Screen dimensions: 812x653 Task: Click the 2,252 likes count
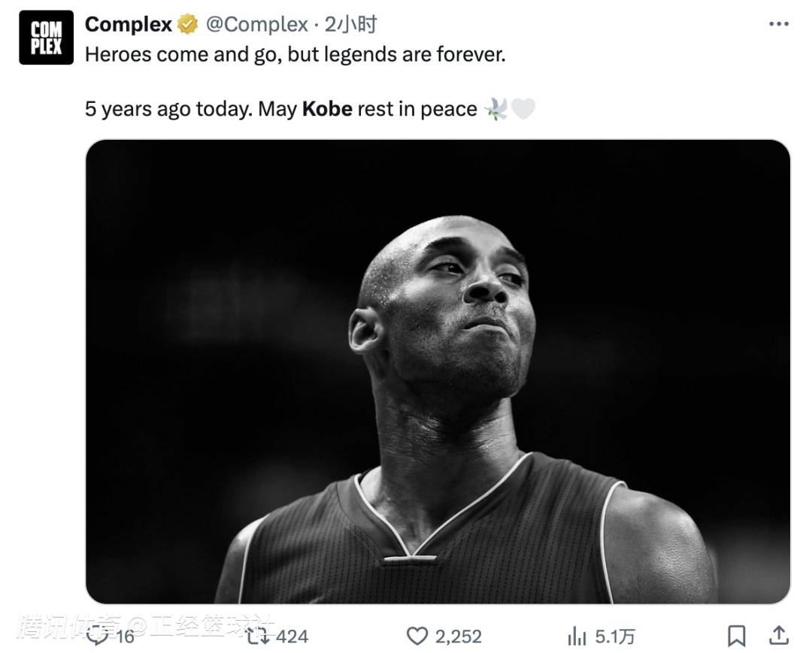[459, 636]
